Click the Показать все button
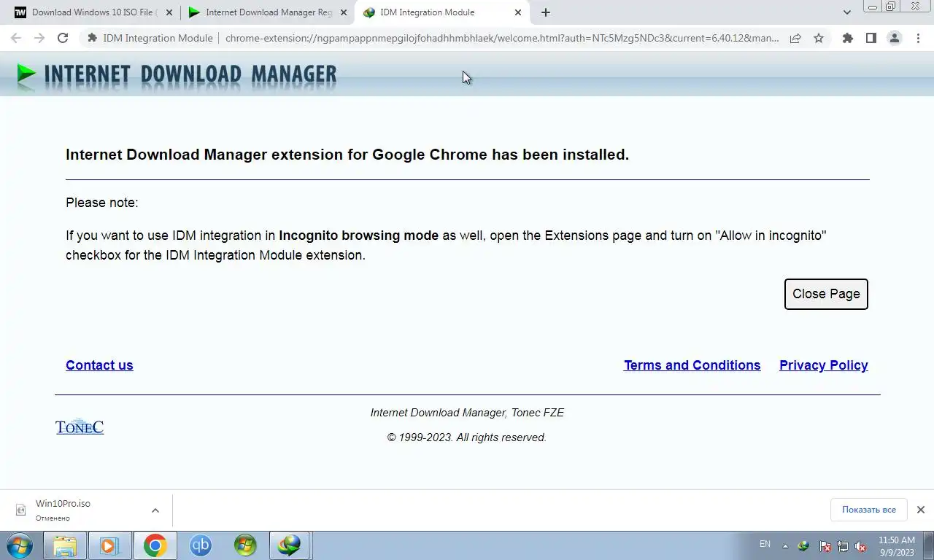This screenshot has height=560, width=934. 868,510
